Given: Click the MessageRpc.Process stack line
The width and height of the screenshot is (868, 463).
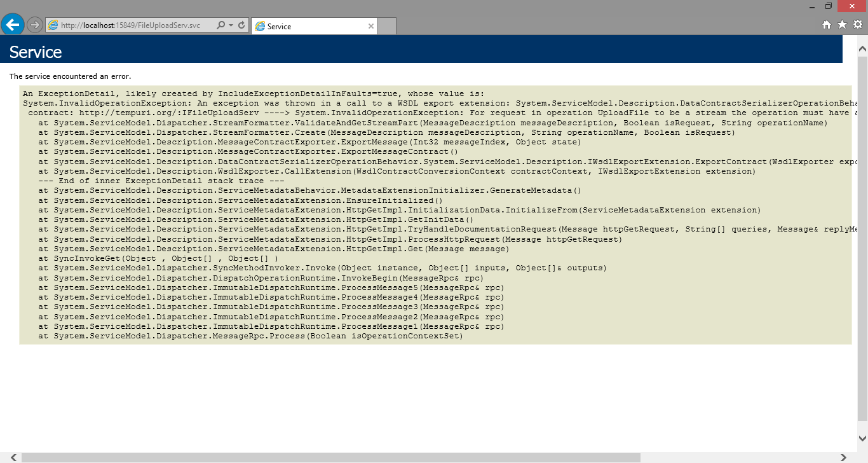Looking at the screenshot, I should click(250, 336).
